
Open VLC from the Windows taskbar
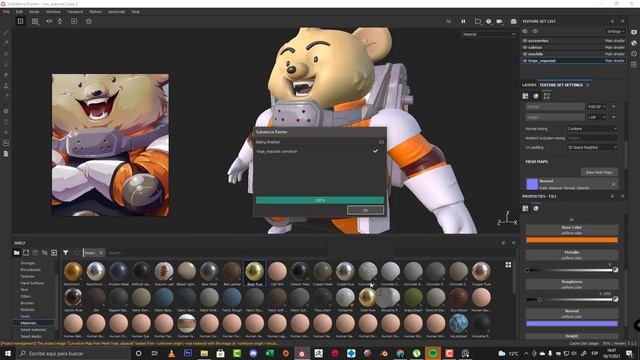171,353
